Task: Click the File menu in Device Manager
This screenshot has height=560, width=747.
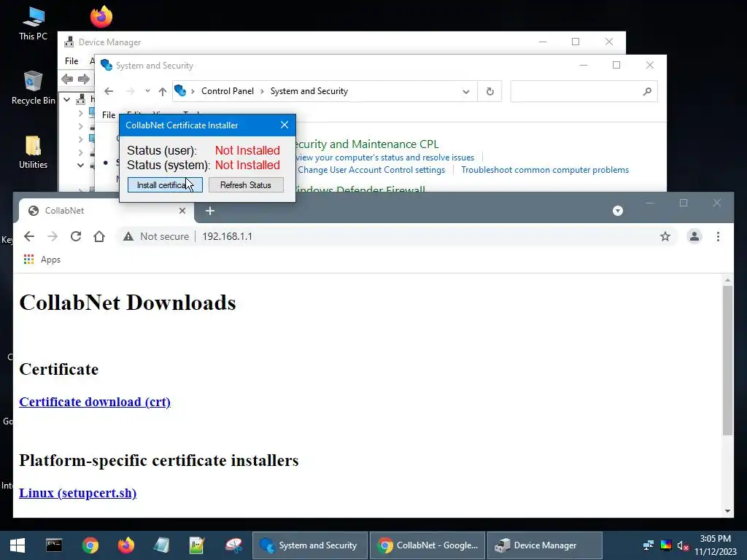Action: click(x=71, y=61)
